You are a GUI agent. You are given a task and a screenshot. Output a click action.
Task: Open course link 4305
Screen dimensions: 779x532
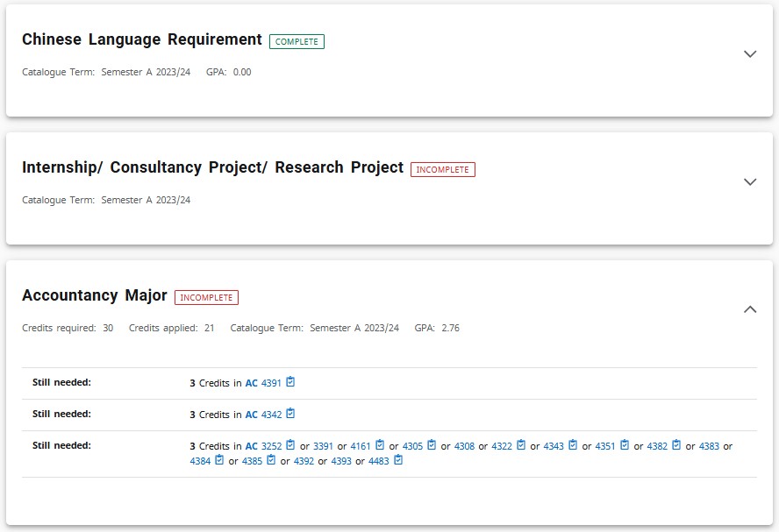coord(412,446)
